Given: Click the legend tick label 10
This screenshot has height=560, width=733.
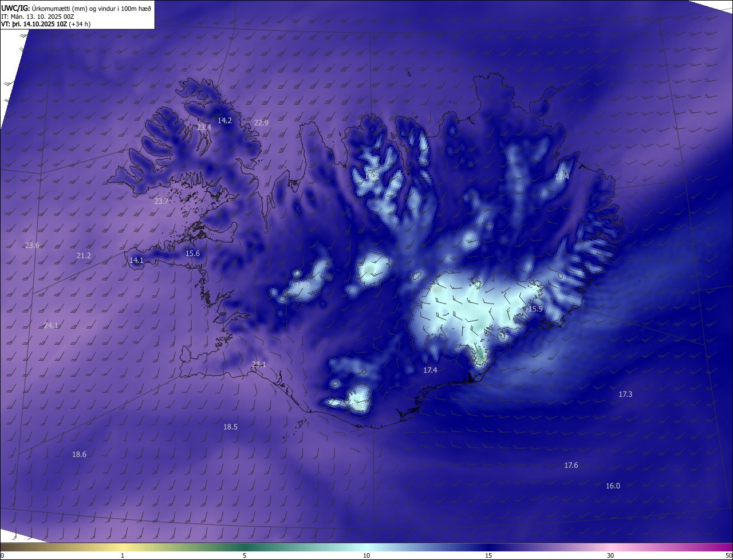Looking at the screenshot, I should pos(366,555).
